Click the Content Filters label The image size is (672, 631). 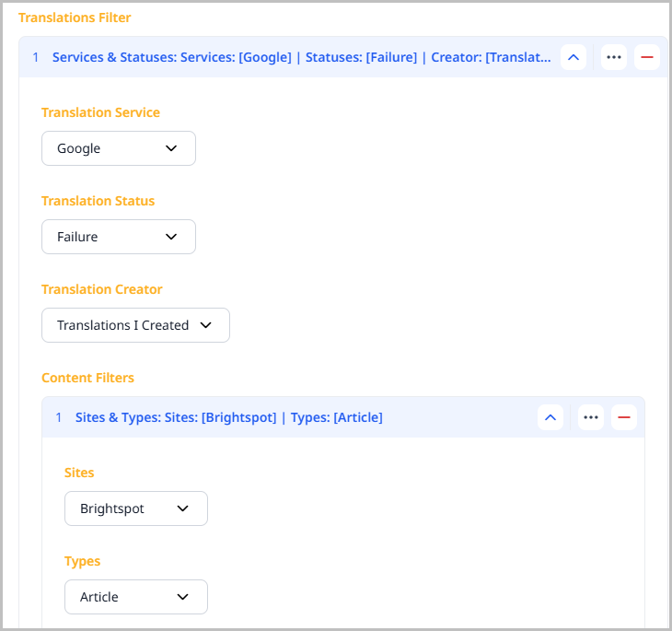87,378
